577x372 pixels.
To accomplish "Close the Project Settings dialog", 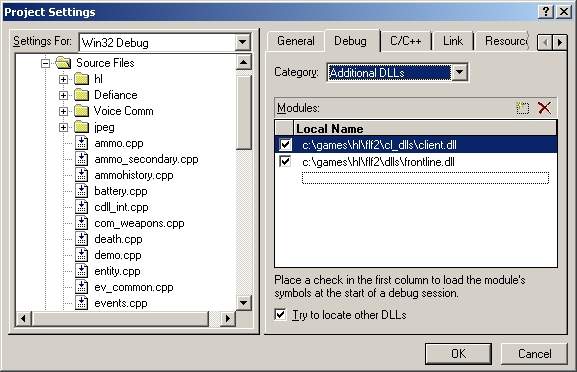I will [x=564, y=12].
